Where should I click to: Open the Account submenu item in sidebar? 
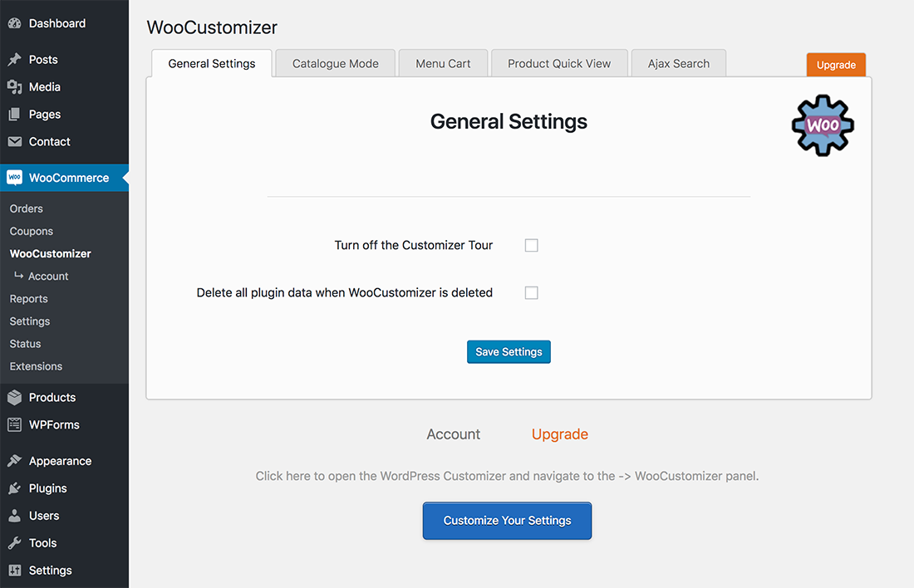pyautogui.click(x=48, y=277)
